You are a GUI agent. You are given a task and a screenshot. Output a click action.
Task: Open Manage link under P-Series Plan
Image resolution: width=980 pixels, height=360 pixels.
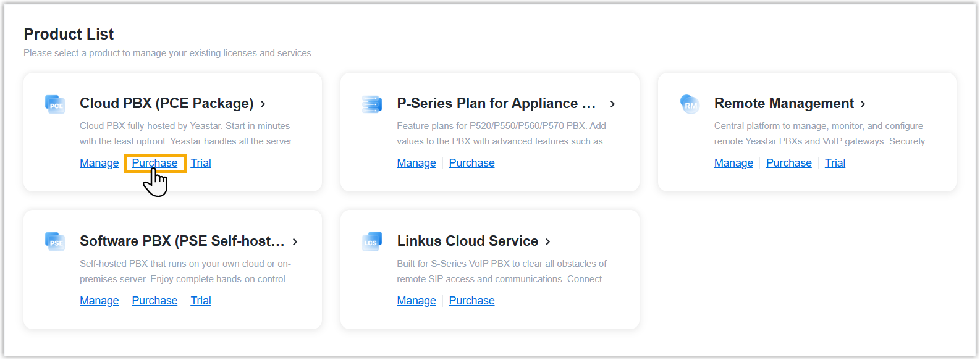(x=416, y=163)
